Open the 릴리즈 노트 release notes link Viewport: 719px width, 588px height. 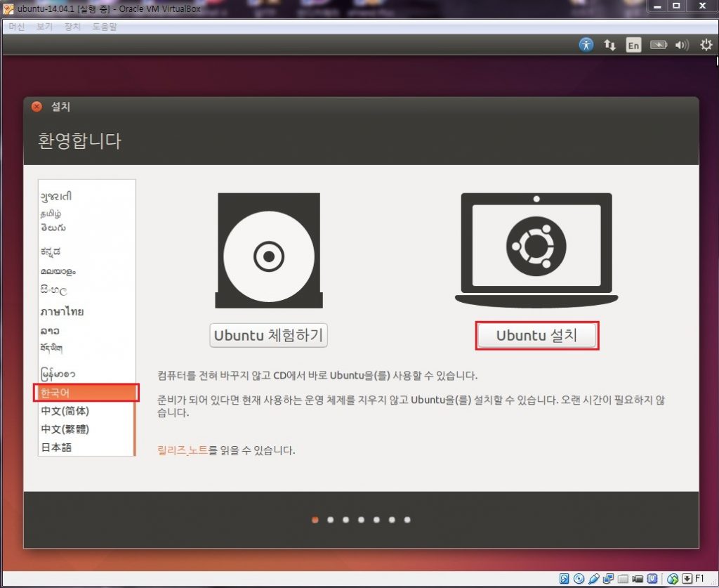pos(183,450)
